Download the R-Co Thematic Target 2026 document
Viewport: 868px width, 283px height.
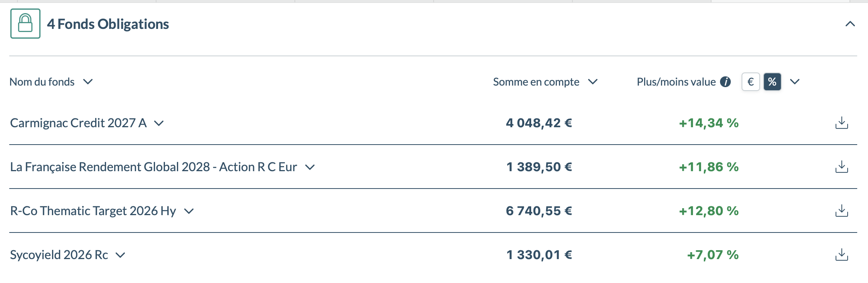841,211
